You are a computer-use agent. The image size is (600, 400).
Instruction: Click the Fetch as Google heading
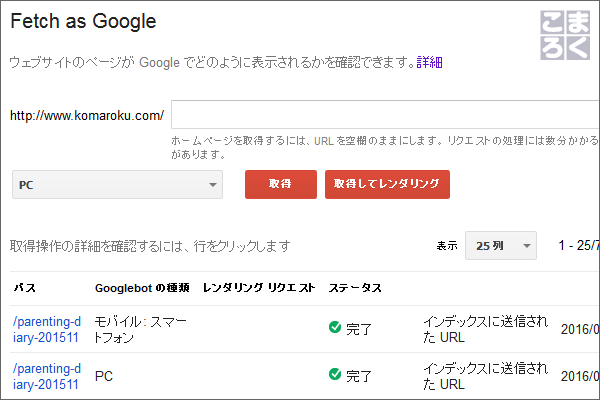pos(83,21)
